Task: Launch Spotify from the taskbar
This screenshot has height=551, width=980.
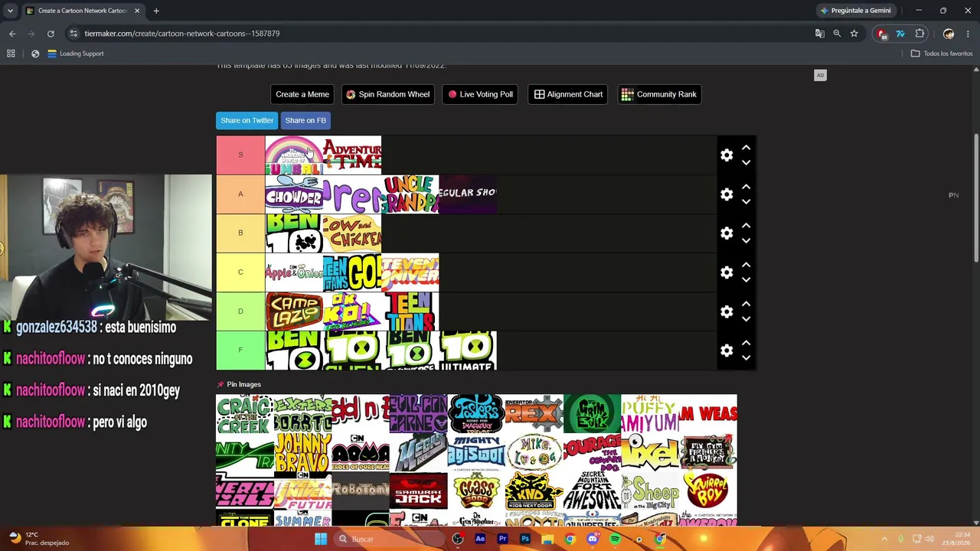Action: click(615, 539)
